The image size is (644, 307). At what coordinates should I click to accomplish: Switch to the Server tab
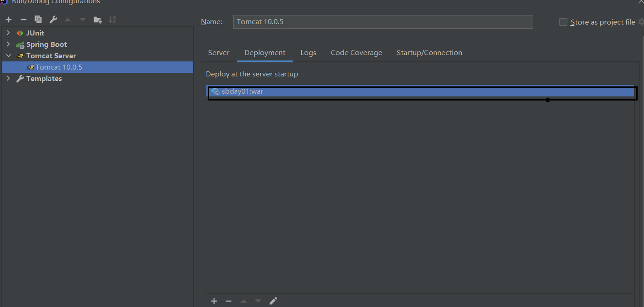point(219,53)
